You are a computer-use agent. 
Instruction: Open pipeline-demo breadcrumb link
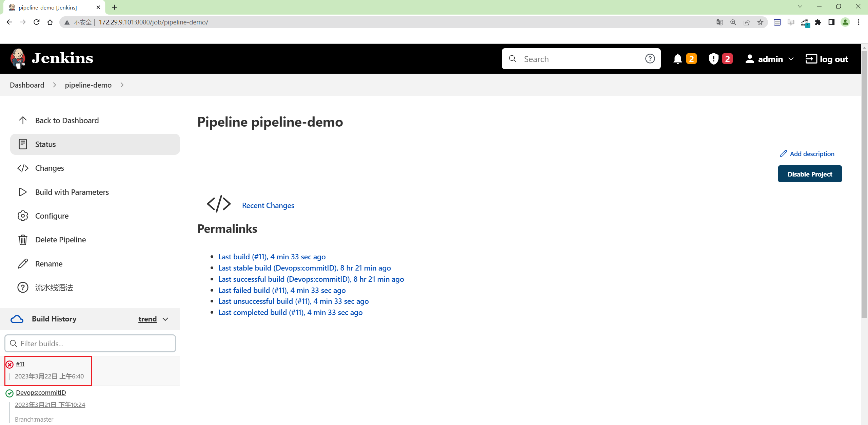(x=88, y=85)
